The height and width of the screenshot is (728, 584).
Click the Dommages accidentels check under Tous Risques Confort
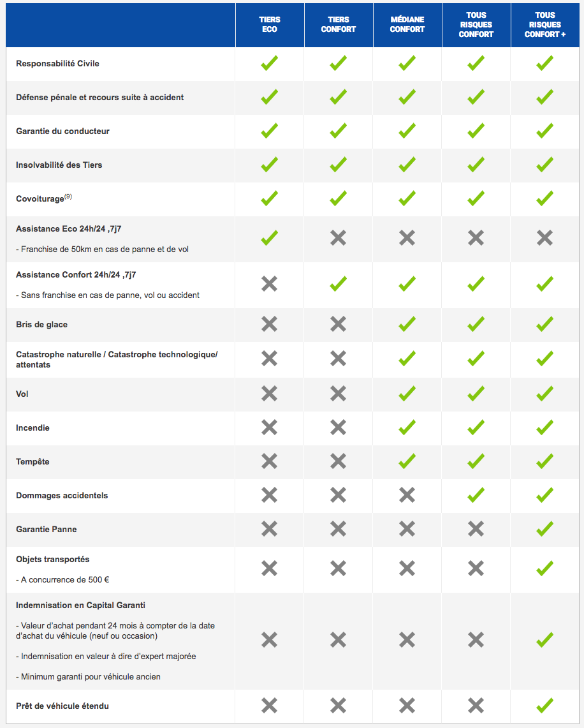[x=476, y=495]
